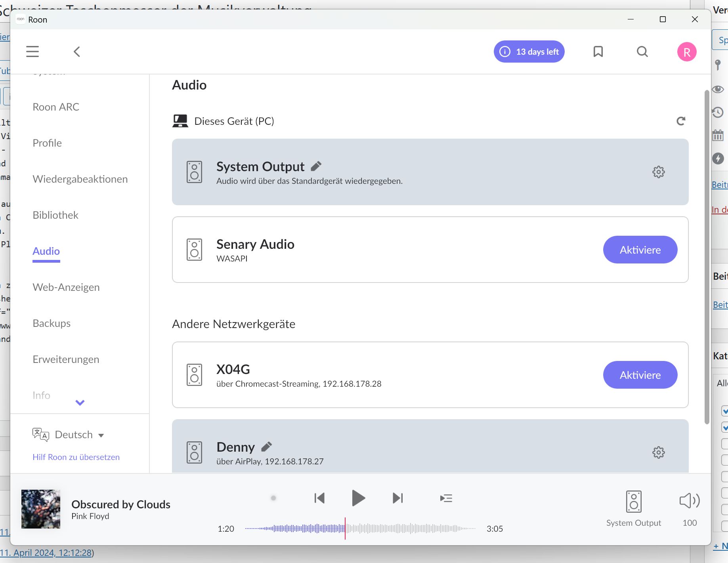This screenshot has width=728, height=563.
Task: Edit the System Output name pencil
Action: pyautogui.click(x=316, y=166)
